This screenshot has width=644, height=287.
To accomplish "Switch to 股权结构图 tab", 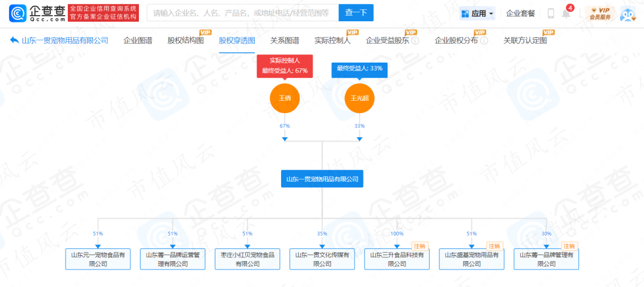I will [186, 40].
